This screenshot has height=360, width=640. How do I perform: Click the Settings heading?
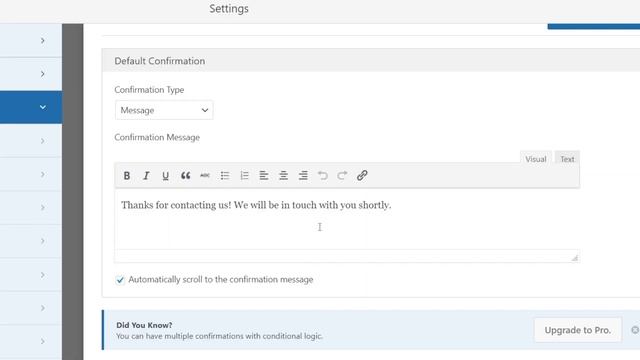(229, 9)
